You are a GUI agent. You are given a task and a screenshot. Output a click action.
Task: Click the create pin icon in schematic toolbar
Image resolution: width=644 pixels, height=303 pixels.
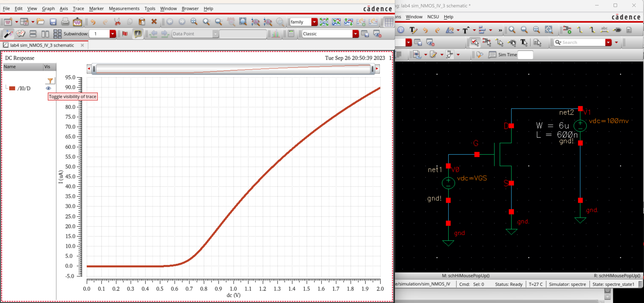[617, 30]
